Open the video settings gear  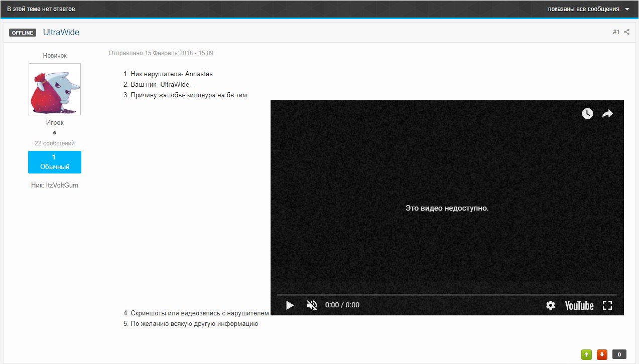pyautogui.click(x=551, y=305)
